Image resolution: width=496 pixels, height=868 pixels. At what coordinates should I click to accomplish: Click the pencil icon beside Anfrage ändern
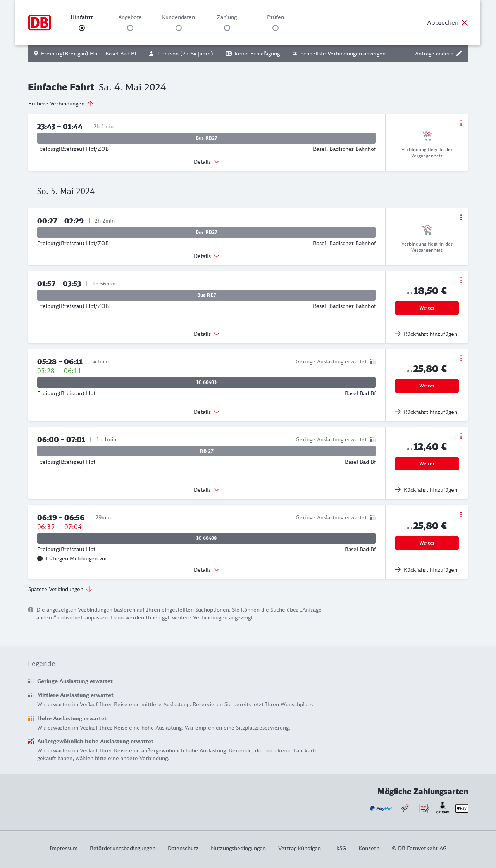coord(459,54)
